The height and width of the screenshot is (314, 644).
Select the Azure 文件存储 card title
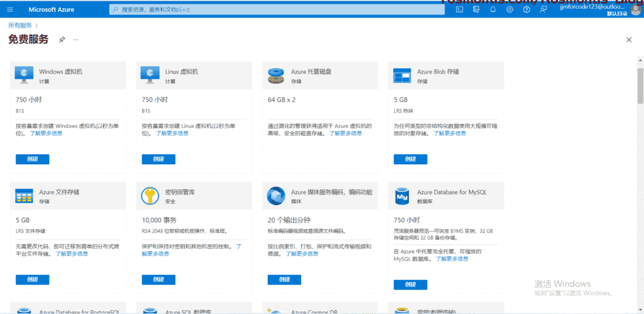pos(59,192)
